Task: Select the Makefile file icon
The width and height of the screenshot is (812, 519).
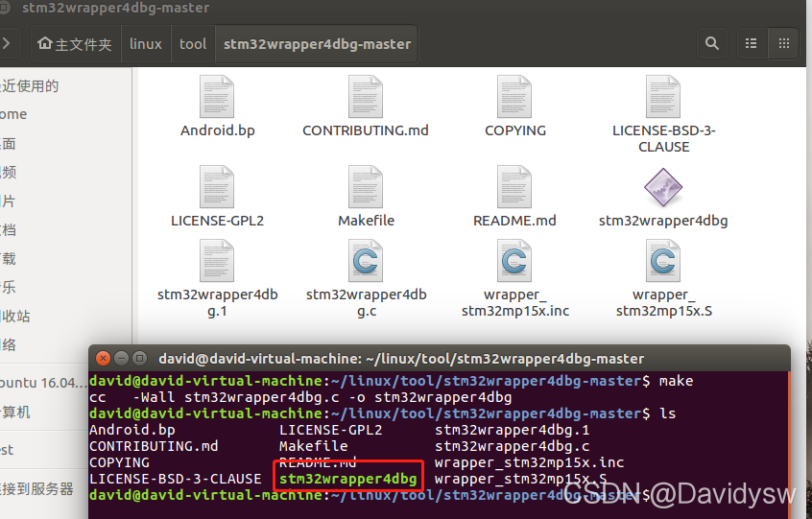Action: click(x=366, y=187)
